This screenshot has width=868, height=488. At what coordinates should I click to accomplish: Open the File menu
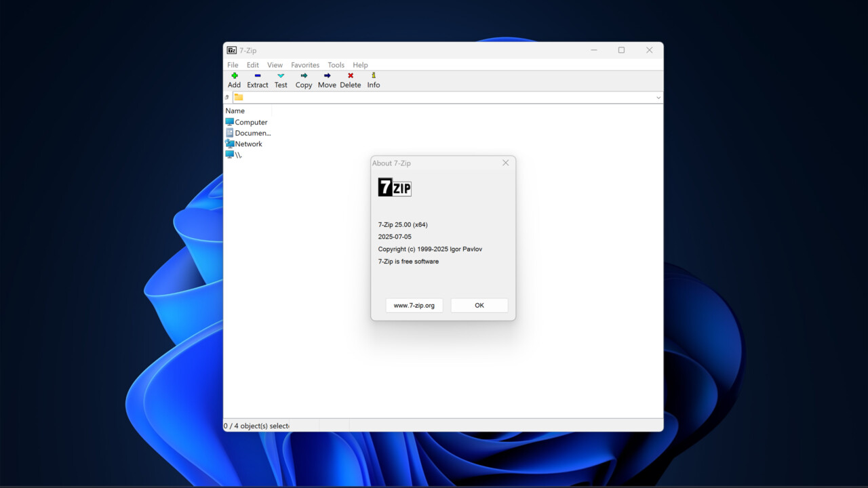(233, 65)
